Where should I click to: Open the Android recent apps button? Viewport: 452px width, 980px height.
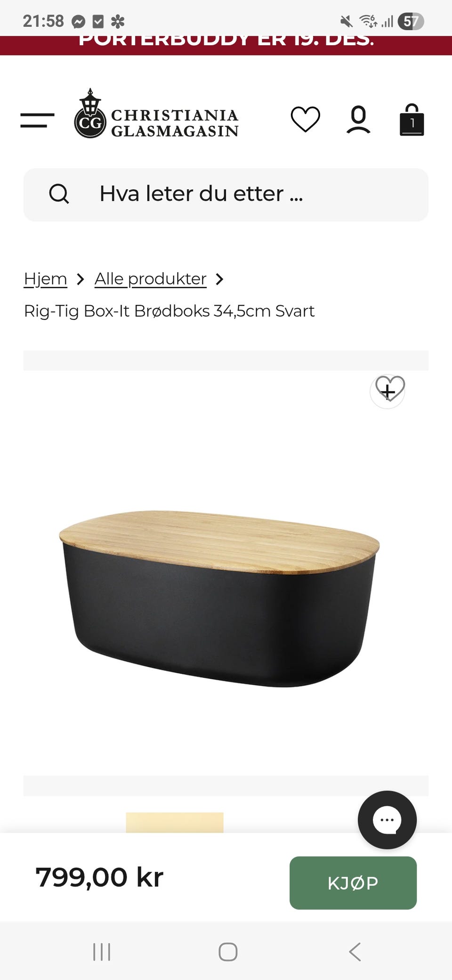click(102, 952)
